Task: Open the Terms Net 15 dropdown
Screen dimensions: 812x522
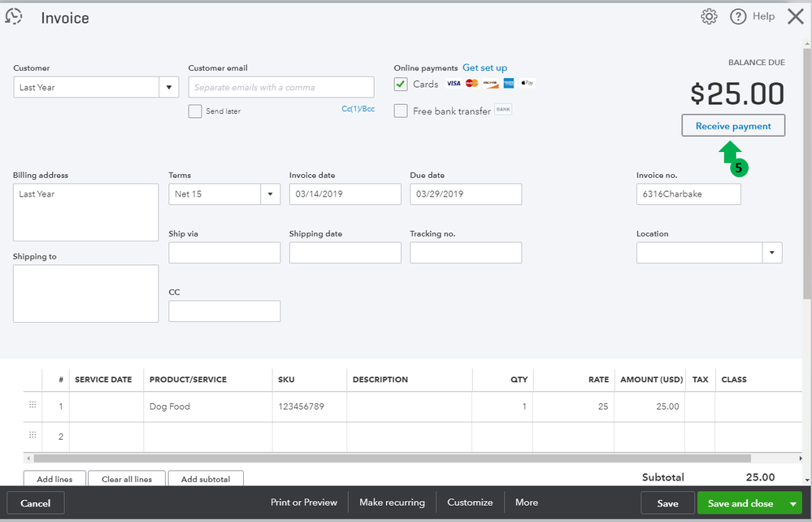Action: click(271, 194)
